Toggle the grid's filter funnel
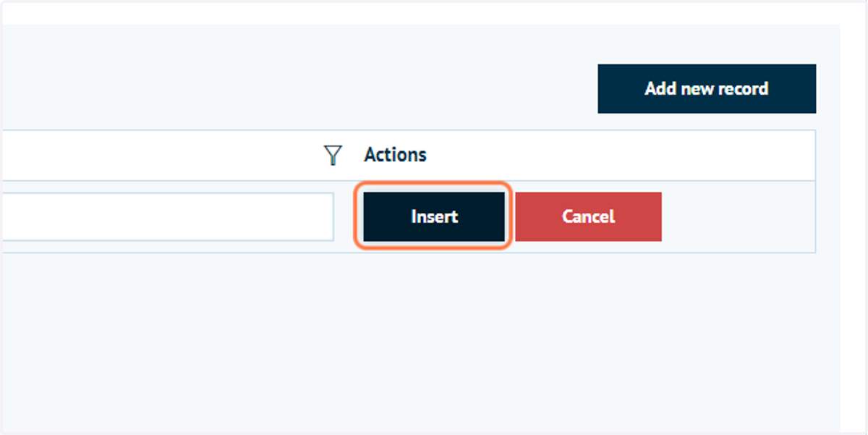The width and height of the screenshot is (868, 435). 333,155
